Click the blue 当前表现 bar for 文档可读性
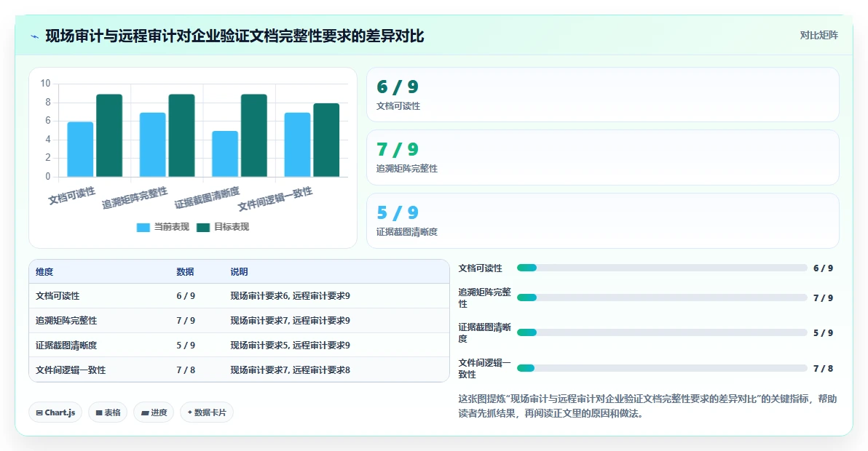This screenshot has height=451, width=868. 80,149
